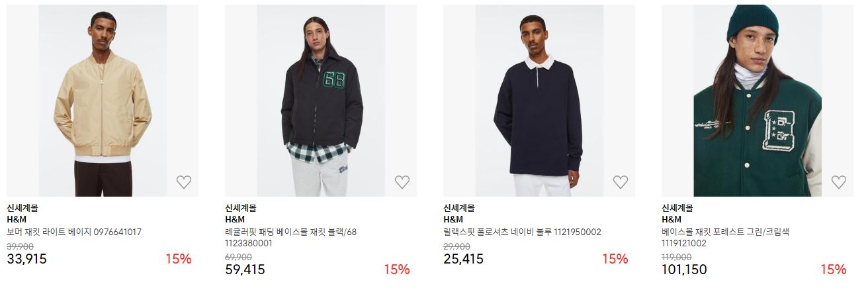
Task: View the green varsity jacket image
Action: pyautogui.click(x=758, y=101)
